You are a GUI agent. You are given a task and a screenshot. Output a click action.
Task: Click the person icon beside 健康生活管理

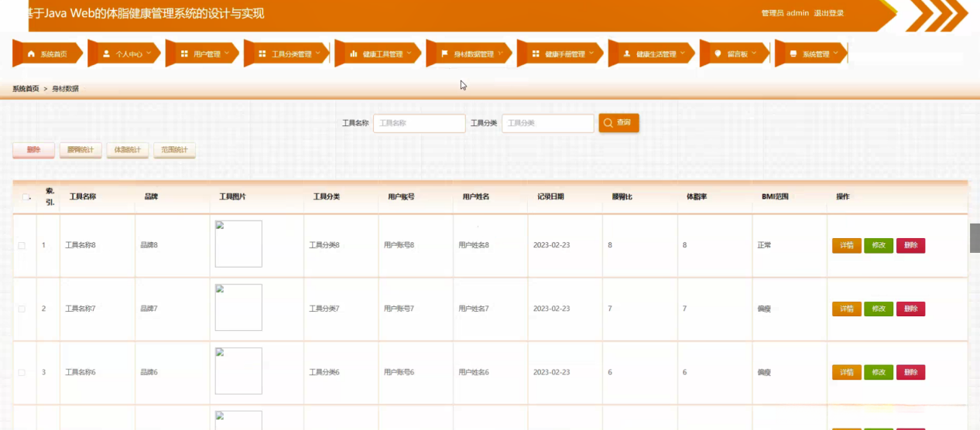tap(627, 54)
